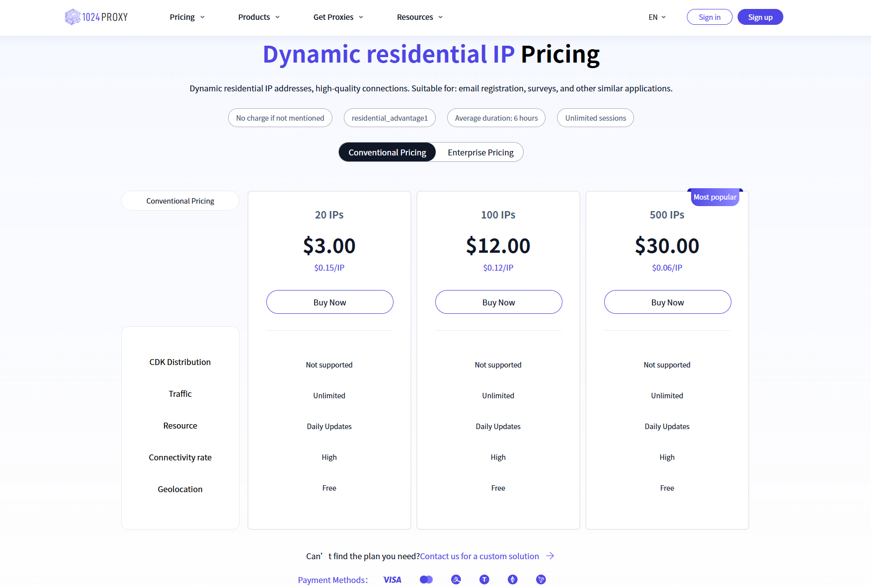Buy the 500 IPs most popular plan
The image size is (871, 588).
667,302
